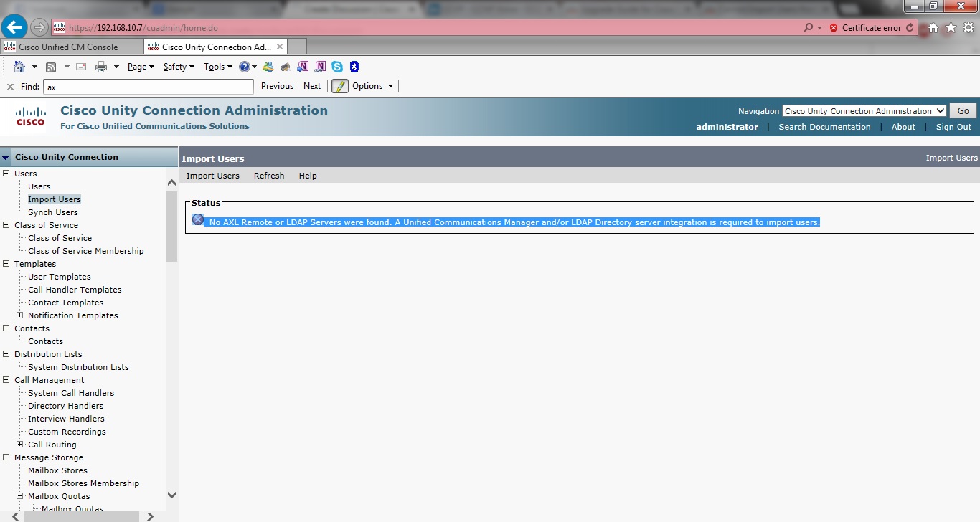Open browser settings gear icon
Screen dimensions: 980x522
click(969, 27)
